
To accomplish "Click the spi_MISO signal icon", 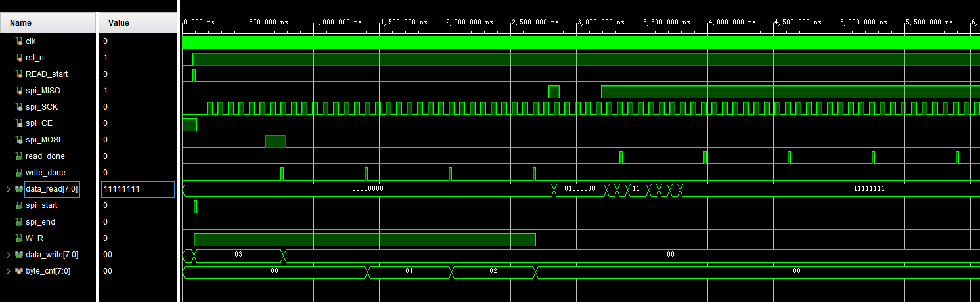I will coord(18,91).
